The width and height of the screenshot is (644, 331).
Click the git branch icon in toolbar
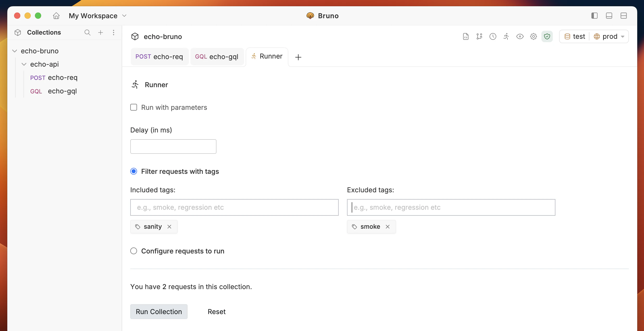[x=479, y=36]
